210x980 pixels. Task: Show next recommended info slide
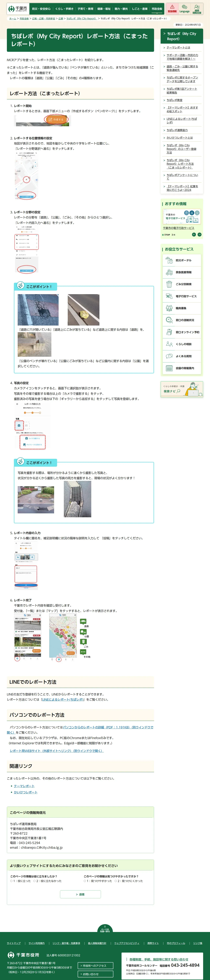click(x=199, y=235)
